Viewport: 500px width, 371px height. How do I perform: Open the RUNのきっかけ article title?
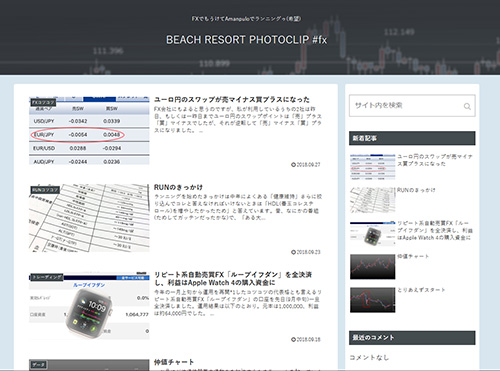[x=178, y=187]
